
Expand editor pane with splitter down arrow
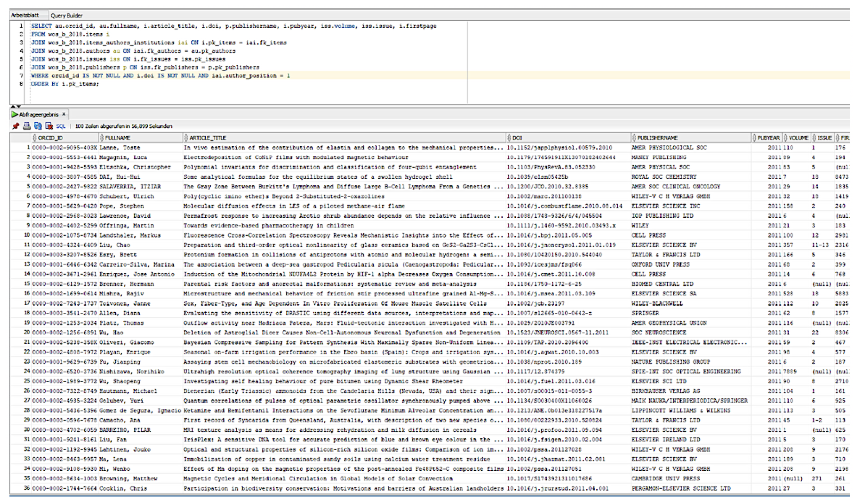coord(19,107)
